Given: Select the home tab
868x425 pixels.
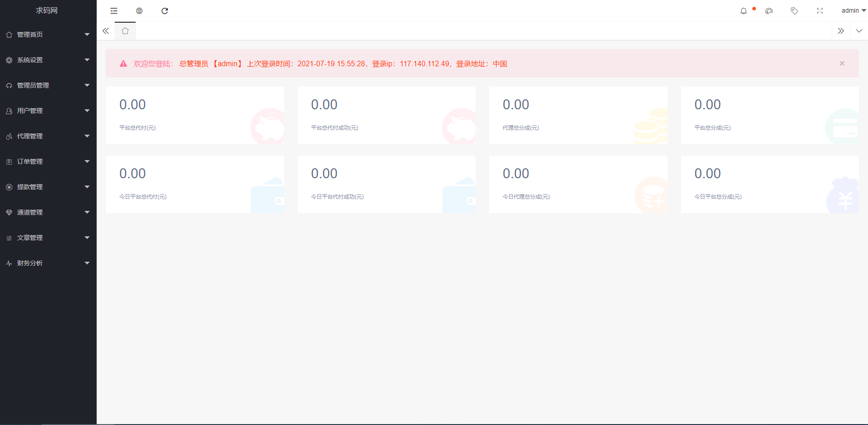Looking at the screenshot, I should [125, 31].
